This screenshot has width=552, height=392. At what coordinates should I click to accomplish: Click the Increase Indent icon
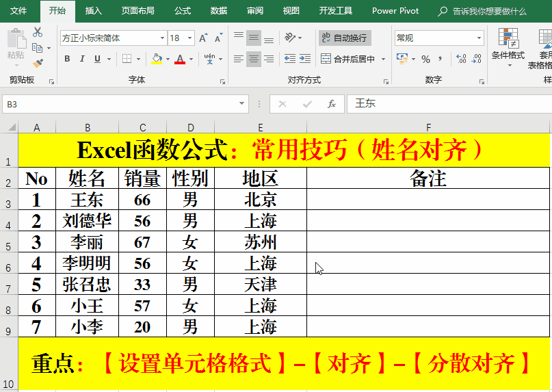tap(306, 59)
